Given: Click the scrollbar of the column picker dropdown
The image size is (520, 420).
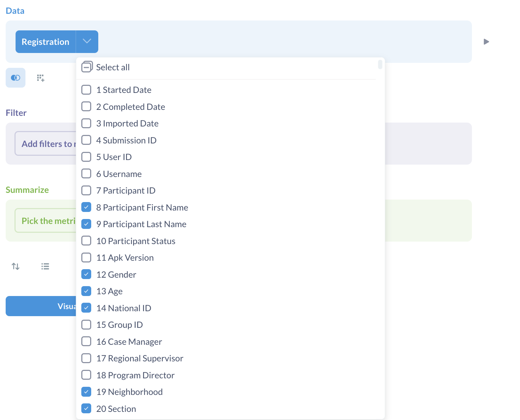Looking at the screenshot, I should coord(380,65).
